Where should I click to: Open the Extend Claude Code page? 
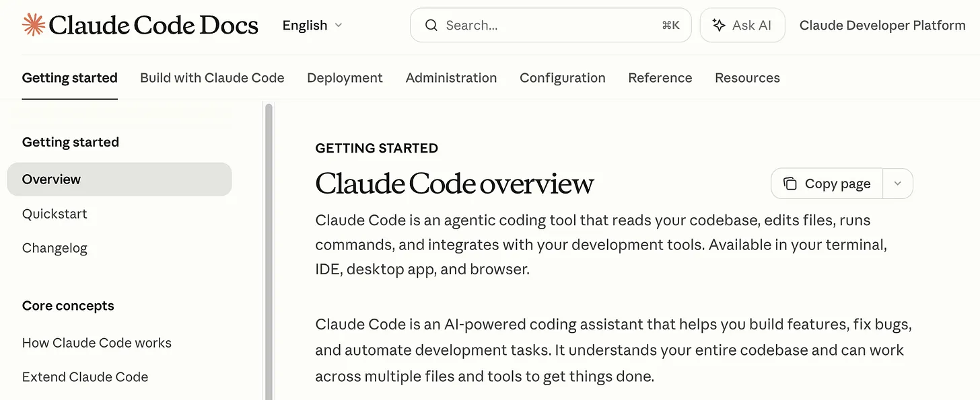85,377
